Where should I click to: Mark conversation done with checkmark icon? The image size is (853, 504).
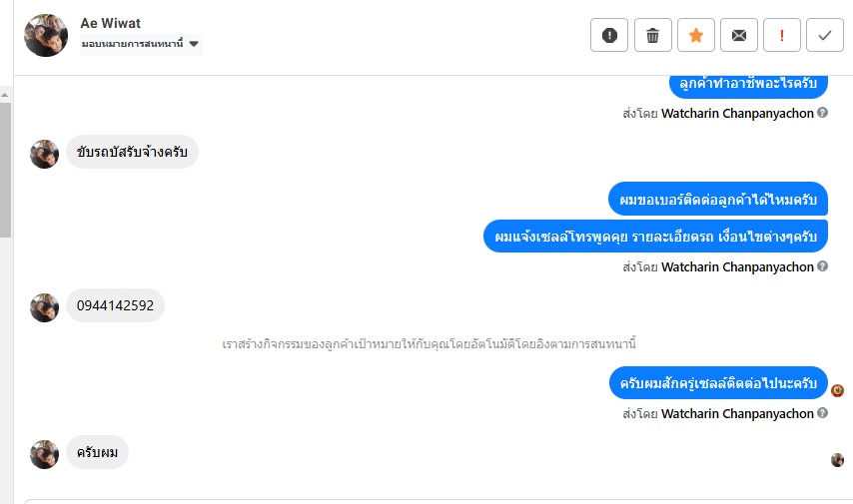point(824,35)
